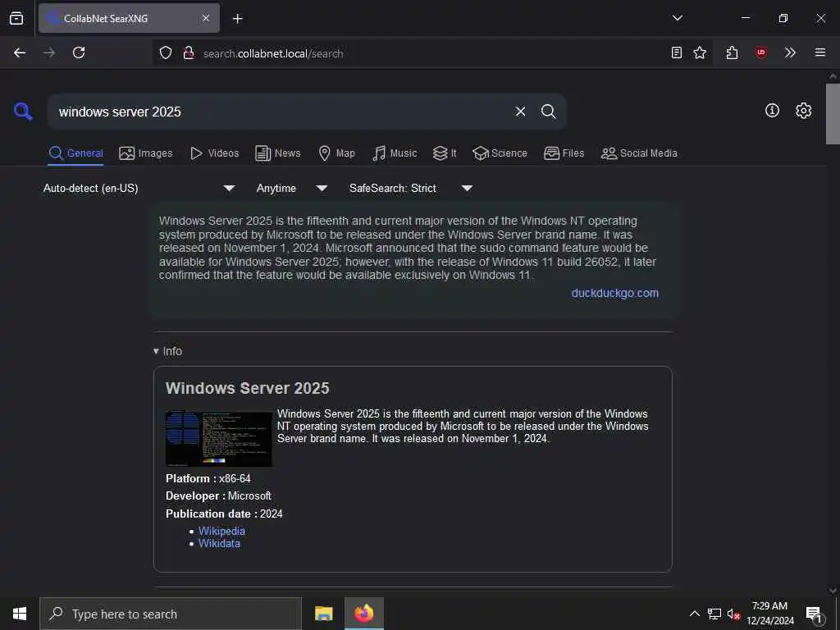Click the taskbar search box
Image resolution: width=840 pixels, height=630 pixels.
(171, 614)
